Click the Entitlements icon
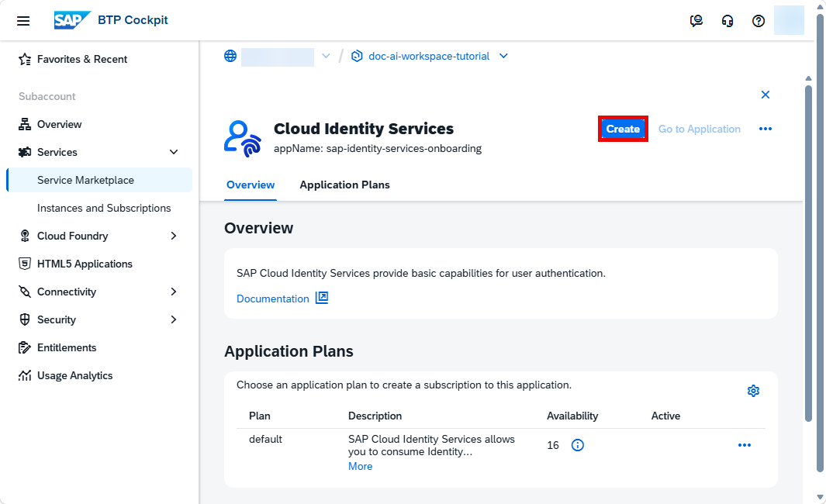This screenshot has width=826, height=504. 25,347
